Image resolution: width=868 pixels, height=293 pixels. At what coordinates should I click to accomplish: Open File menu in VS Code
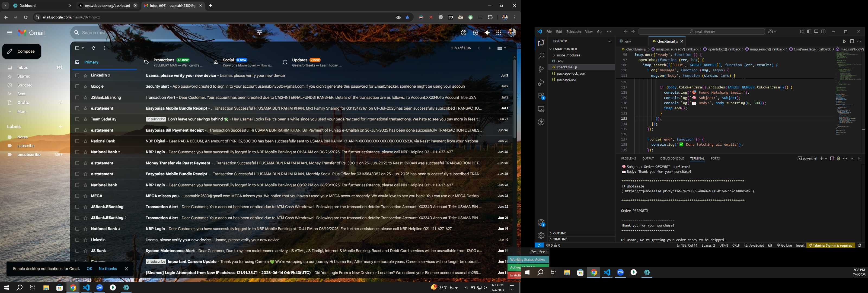549,32
